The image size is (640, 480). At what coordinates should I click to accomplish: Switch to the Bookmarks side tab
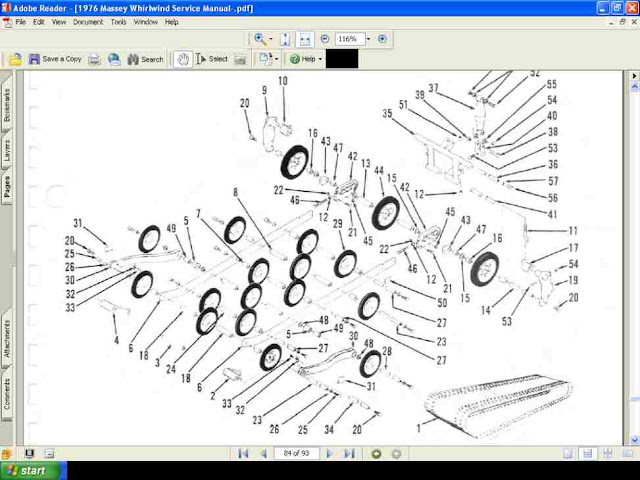click(7, 108)
